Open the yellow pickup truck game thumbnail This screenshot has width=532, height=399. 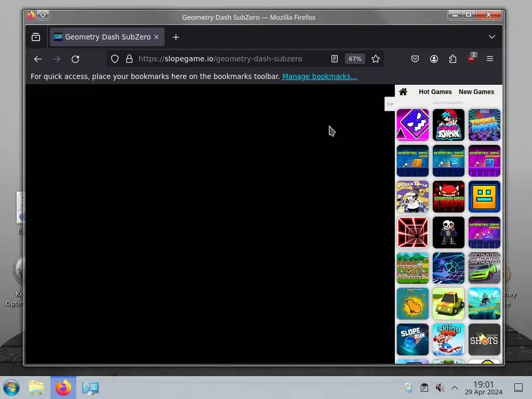click(x=448, y=303)
